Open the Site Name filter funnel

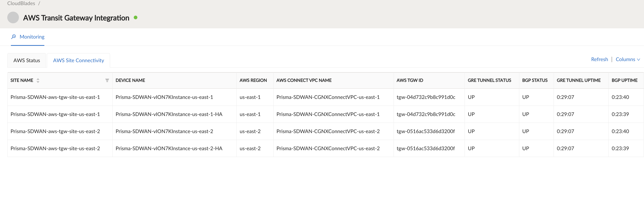[x=107, y=81]
